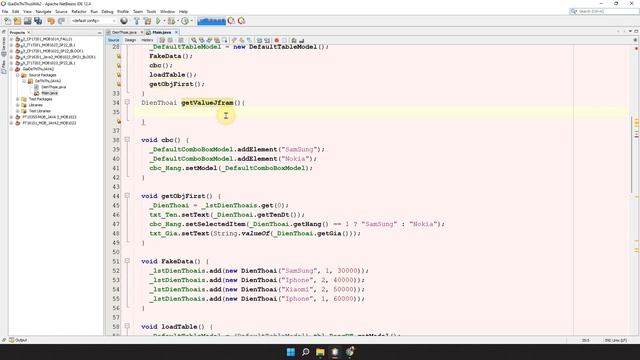This screenshot has height=360, width=640.
Task: Start macro recording with red dot icon
Action: tap(276, 40)
